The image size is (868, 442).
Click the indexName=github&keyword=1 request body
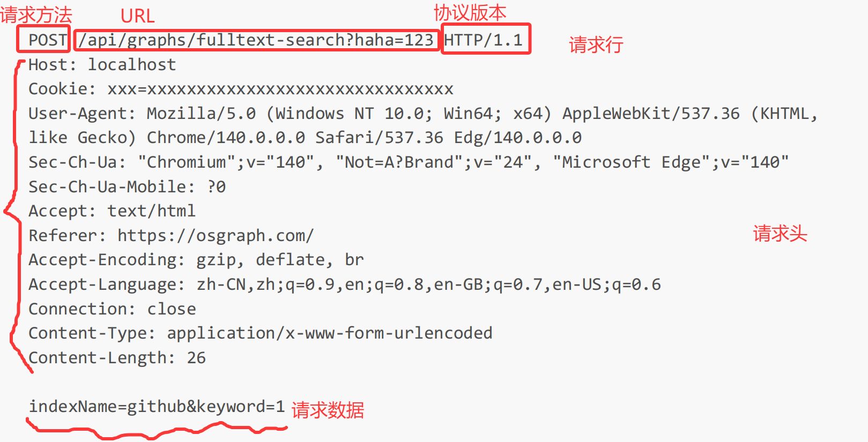pyautogui.click(x=157, y=407)
